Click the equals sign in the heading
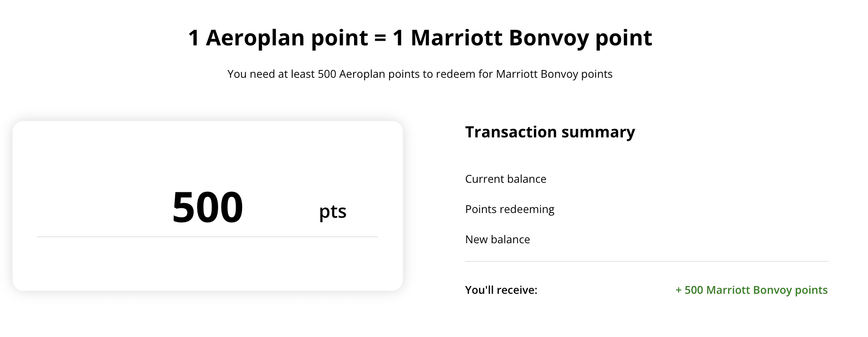 pyautogui.click(x=380, y=38)
